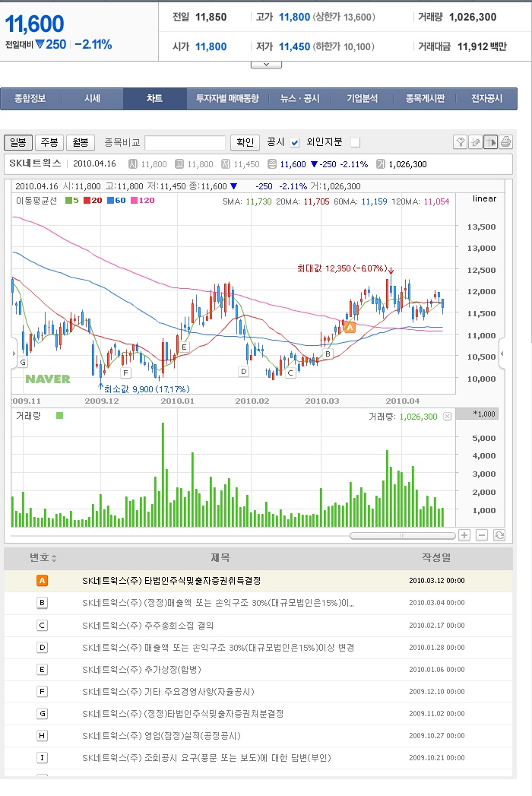Image resolution: width=532 pixels, height=796 pixels.
Task: Sort list by 번호 column arrow
Action: tap(54, 559)
